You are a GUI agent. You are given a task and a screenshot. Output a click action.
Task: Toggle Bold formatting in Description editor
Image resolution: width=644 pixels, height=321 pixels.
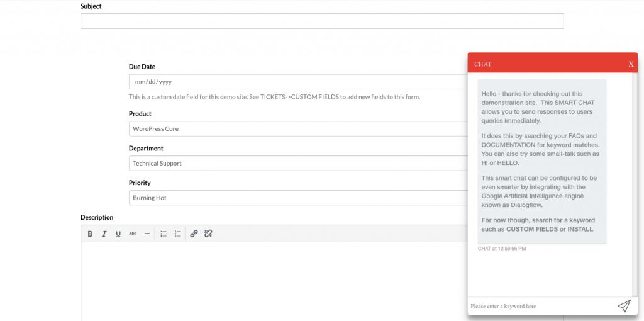click(x=90, y=234)
